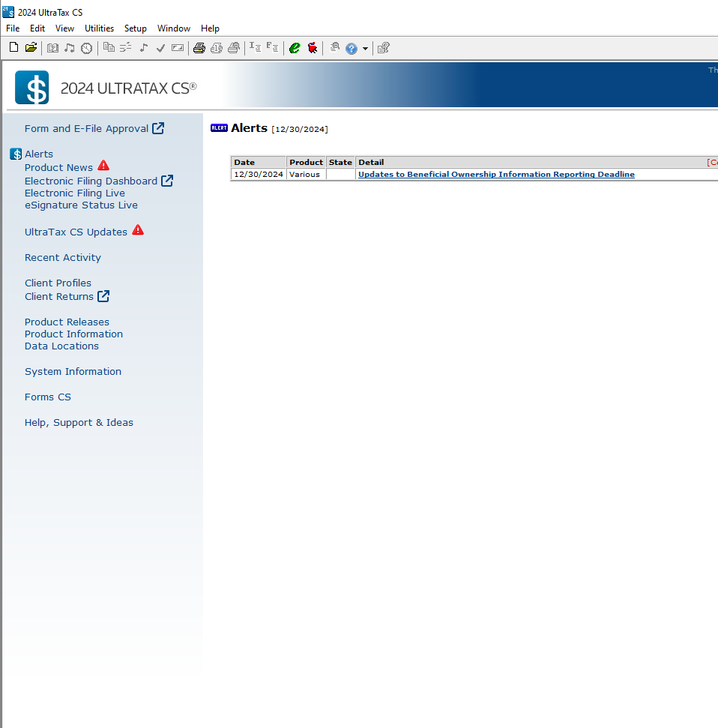Click the clock toolbar icon
The height and width of the screenshot is (728, 718).
point(86,48)
